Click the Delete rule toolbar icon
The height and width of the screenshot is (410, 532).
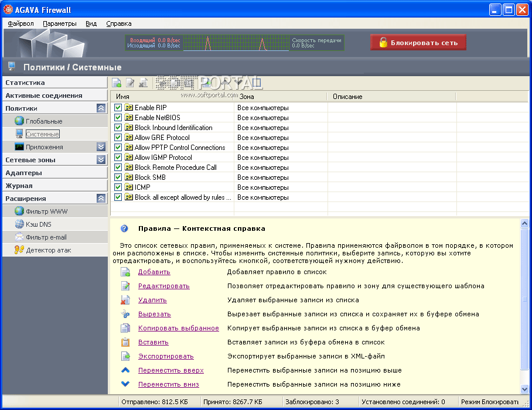click(x=143, y=83)
